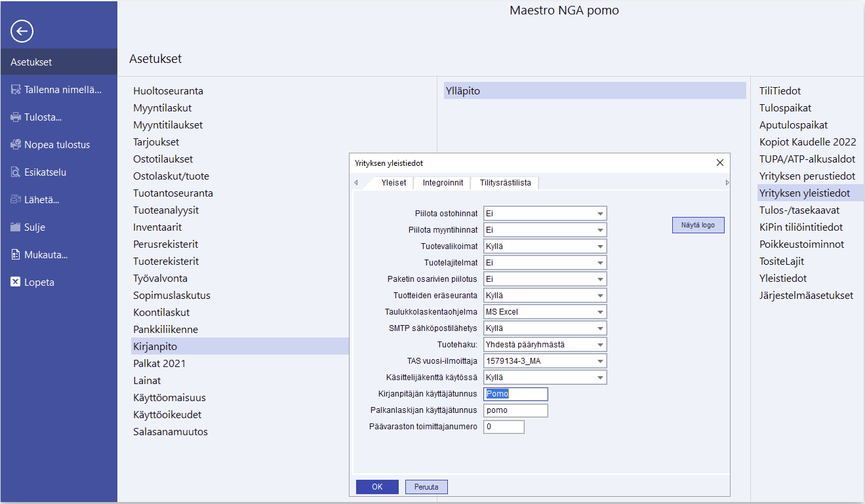Open the TAS vuosi-ilmoittaja dropdown
The image size is (865, 504).
[599, 361]
